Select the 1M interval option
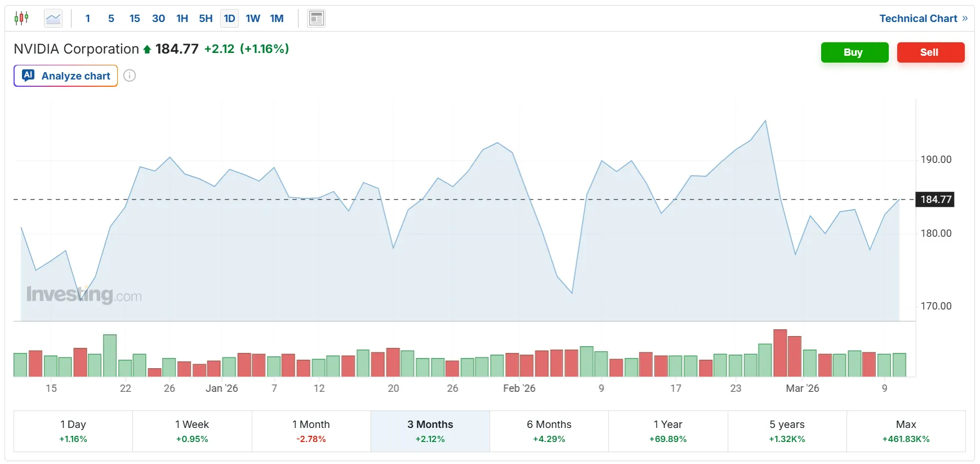This screenshot has height=464, width=980. click(277, 19)
